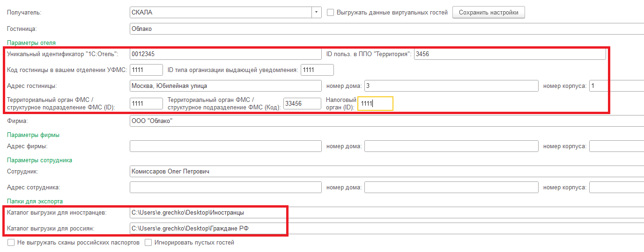The image size is (644, 252).
Task: Click hotel номер дома field containing 3
Action: tap(451, 86)
